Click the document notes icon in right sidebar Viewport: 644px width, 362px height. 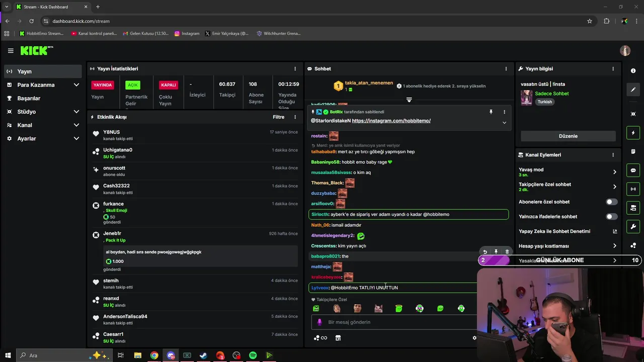tap(633, 152)
